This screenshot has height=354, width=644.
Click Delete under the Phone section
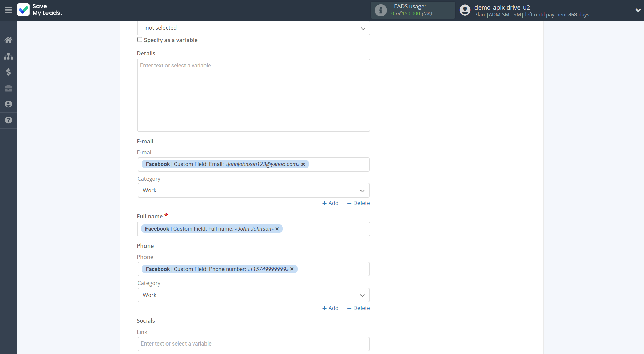point(358,308)
